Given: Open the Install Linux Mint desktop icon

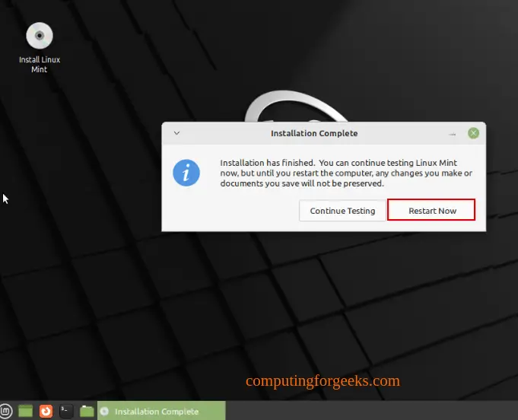Looking at the screenshot, I should pyautogui.click(x=40, y=47).
